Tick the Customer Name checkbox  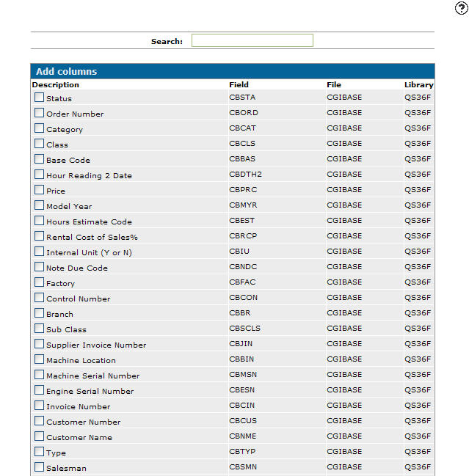pyautogui.click(x=39, y=436)
